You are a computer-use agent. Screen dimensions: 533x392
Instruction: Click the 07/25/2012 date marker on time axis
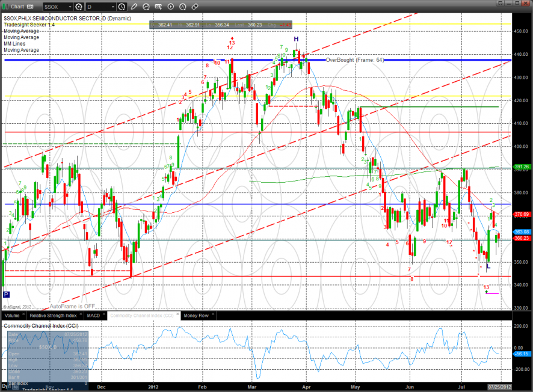[499, 387]
